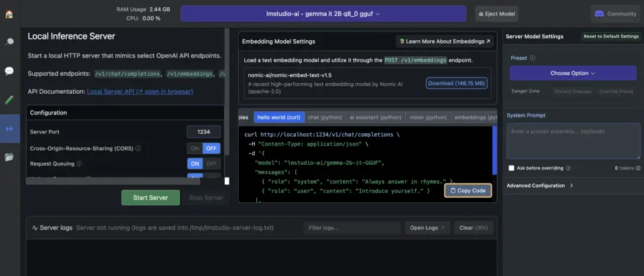Click the Start Server button

[150, 198]
